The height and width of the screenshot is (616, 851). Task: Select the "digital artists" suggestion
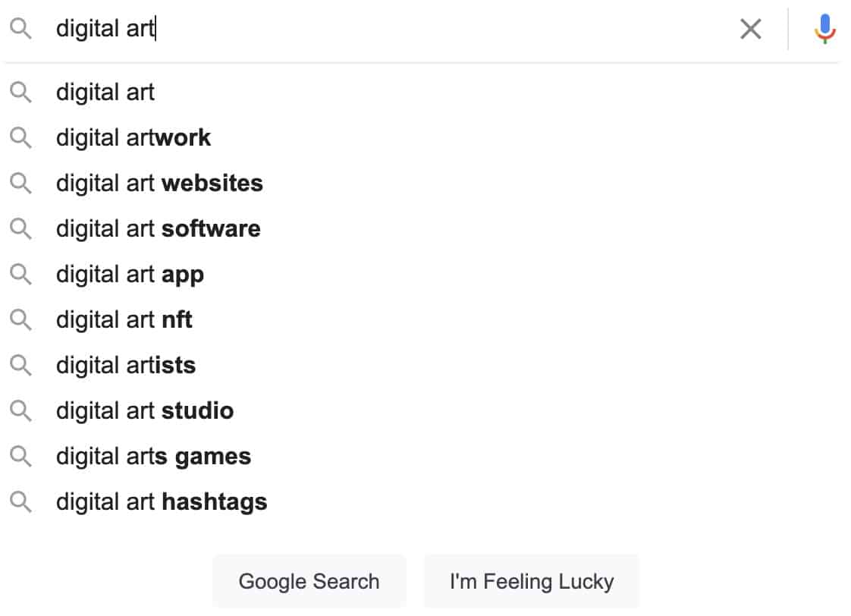click(126, 366)
